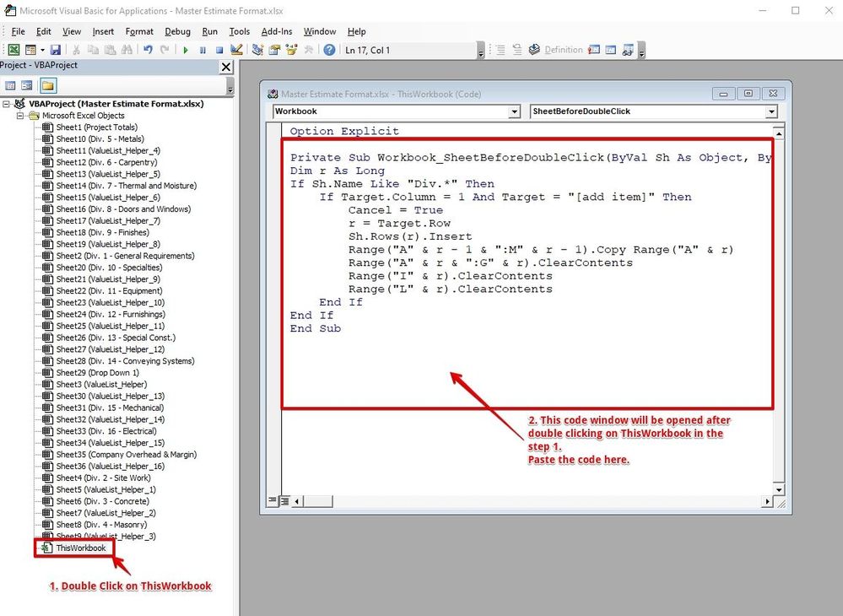Viewport: 843px width, 616px height.
Task: Click the Reset stop icon
Action: pos(219,50)
